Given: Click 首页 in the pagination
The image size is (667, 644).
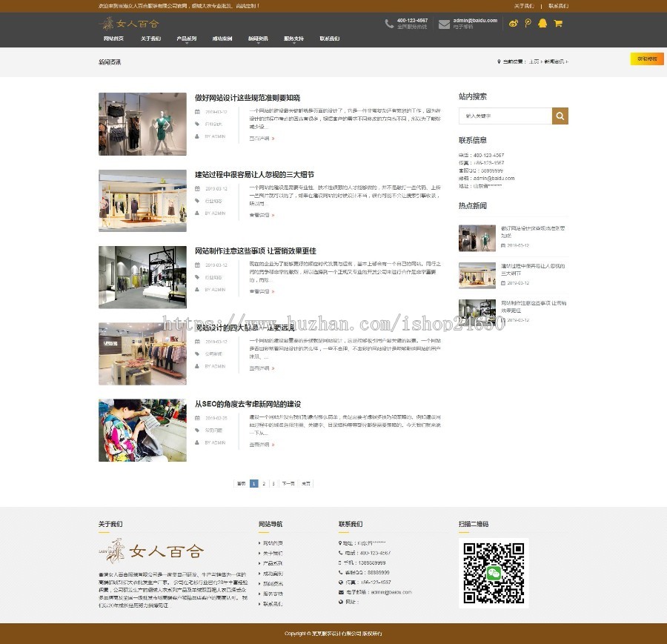Looking at the screenshot, I should pyautogui.click(x=241, y=484).
